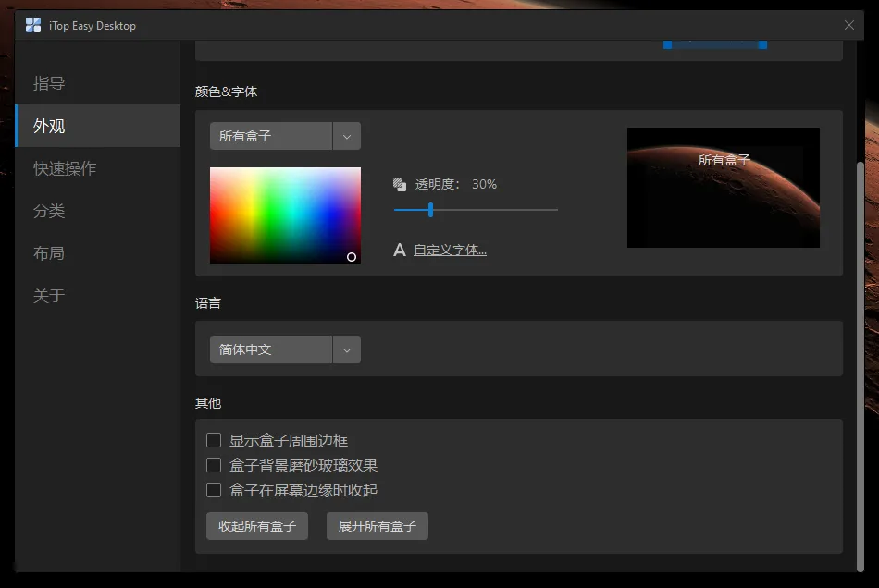Image resolution: width=879 pixels, height=588 pixels.
Task: Click the language dropdown chevron arrow
Action: [x=346, y=349]
